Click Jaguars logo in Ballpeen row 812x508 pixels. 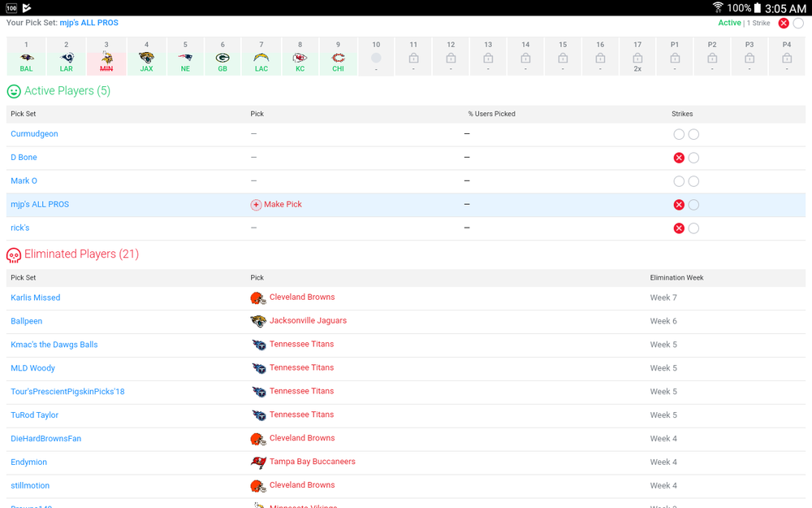point(258,321)
